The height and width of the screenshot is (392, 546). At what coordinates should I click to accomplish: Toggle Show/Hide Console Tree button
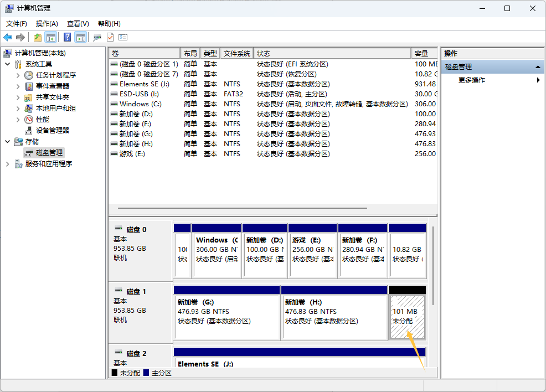[x=51, y=37]
